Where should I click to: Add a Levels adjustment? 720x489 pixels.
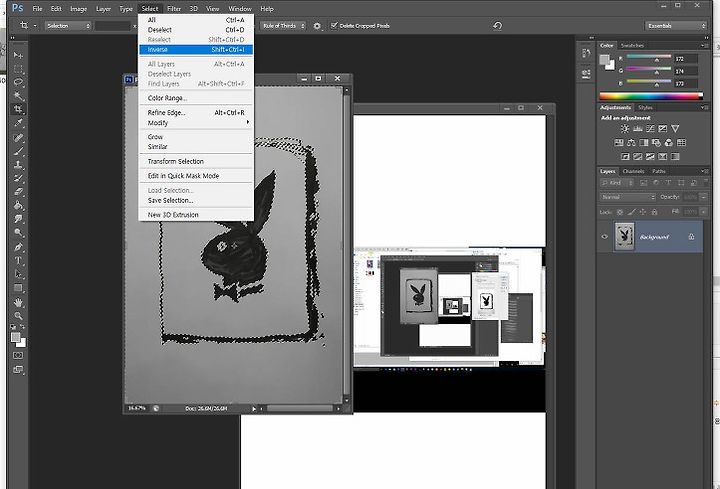[637, 129]
